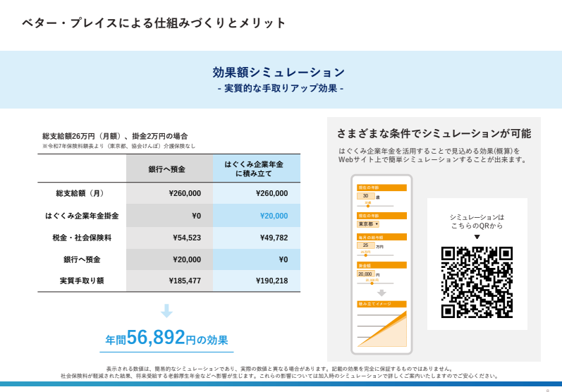Click the 年間56,892円の効果 result text
The image size is (562, 392).
166,338
